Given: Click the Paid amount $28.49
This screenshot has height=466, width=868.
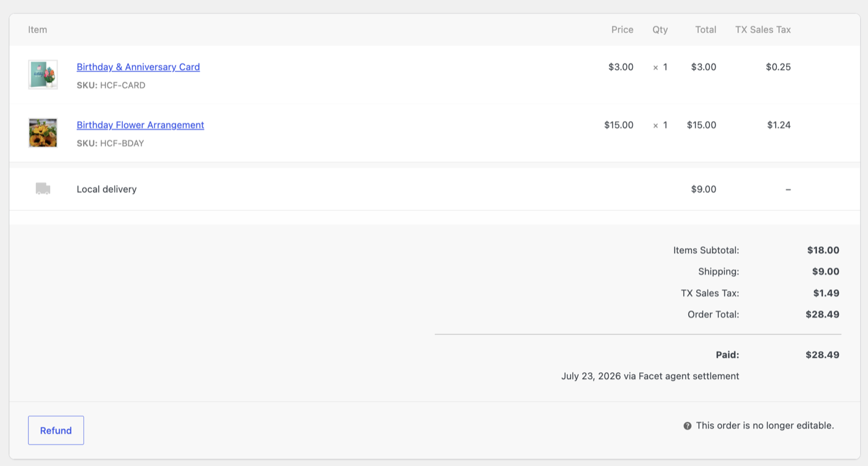Looking at the screenshot, I should 822,355.
